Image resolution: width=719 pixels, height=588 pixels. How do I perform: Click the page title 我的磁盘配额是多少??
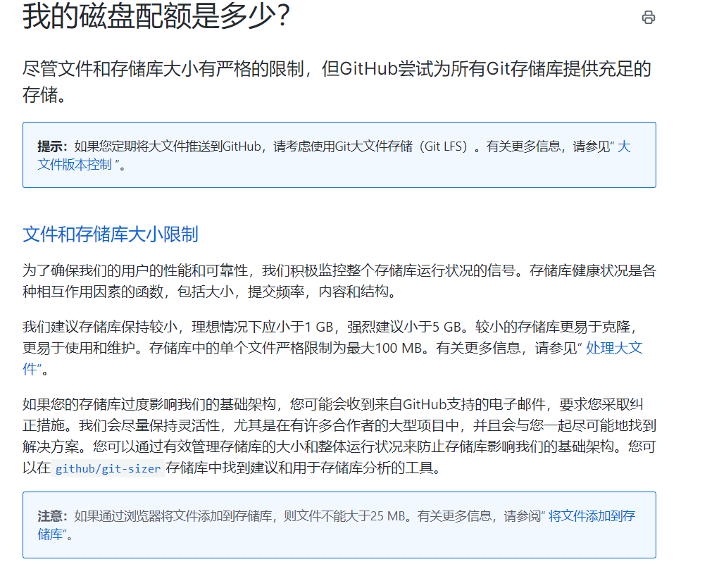pyautogui.click(x=156, y=16)
